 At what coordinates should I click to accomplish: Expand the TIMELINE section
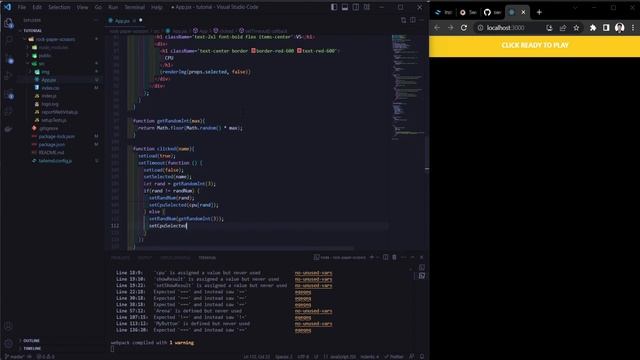[32, 348]
